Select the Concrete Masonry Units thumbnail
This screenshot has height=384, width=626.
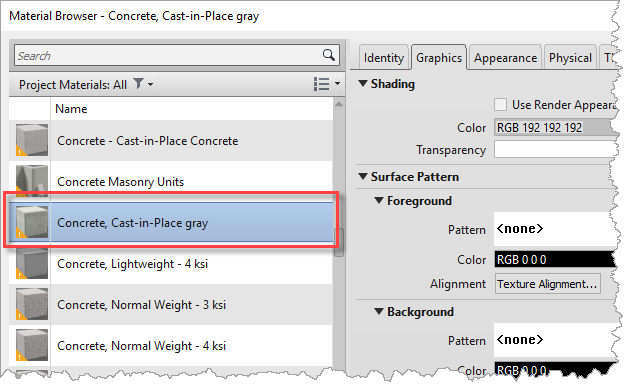click(32, 181)
